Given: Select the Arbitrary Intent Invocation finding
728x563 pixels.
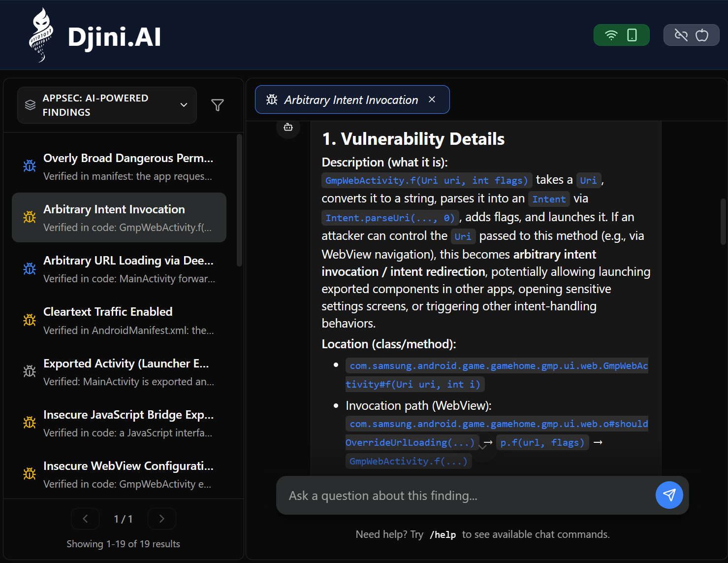Looking at the screenshot, I should click(x=119, y=218).
